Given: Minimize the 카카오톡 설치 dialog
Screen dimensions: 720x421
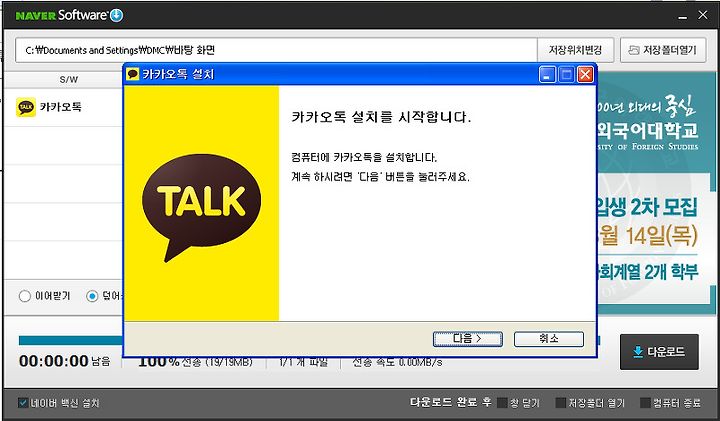Looking at the screenshot, I should (547, 74).
